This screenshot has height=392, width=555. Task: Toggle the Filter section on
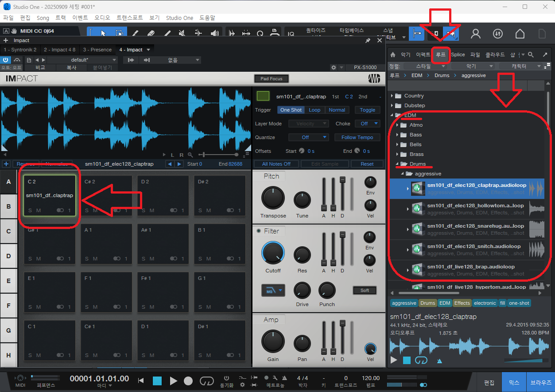tap(258, 231)
